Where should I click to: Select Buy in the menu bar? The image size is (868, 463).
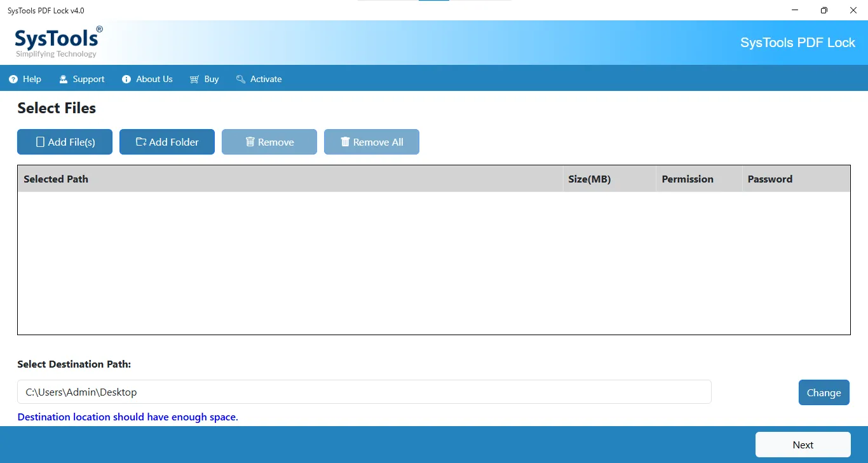coord(204,79)
